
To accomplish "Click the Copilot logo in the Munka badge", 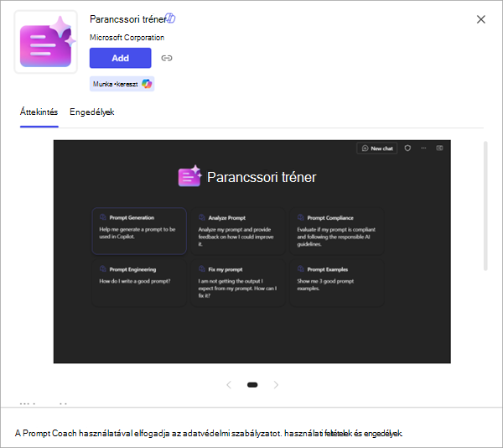I will point(147,84).
